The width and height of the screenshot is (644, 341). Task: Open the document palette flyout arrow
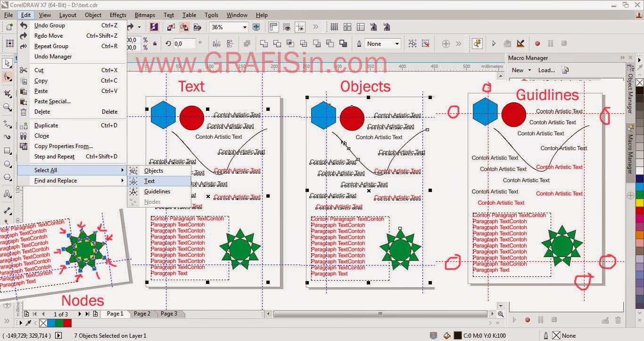coord(21,323)
